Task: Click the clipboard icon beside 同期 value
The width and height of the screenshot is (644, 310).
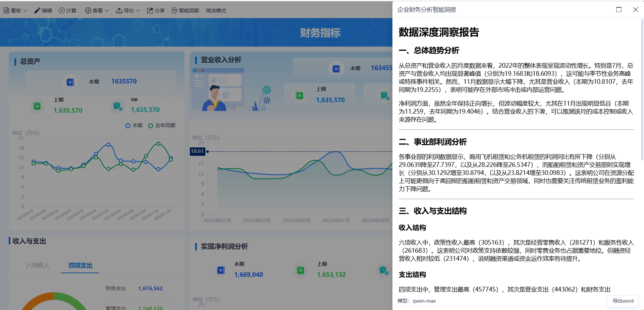Action: (118, 106)
